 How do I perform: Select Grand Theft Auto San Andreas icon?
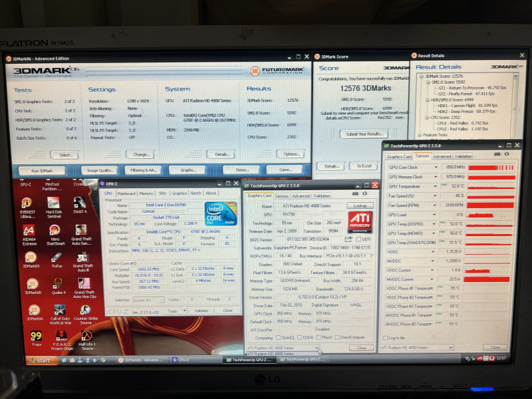click(81, 235)
